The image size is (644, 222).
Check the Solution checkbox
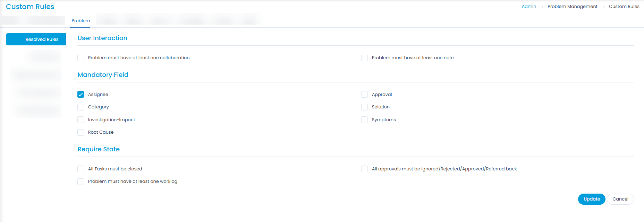[x=364, y=107]
